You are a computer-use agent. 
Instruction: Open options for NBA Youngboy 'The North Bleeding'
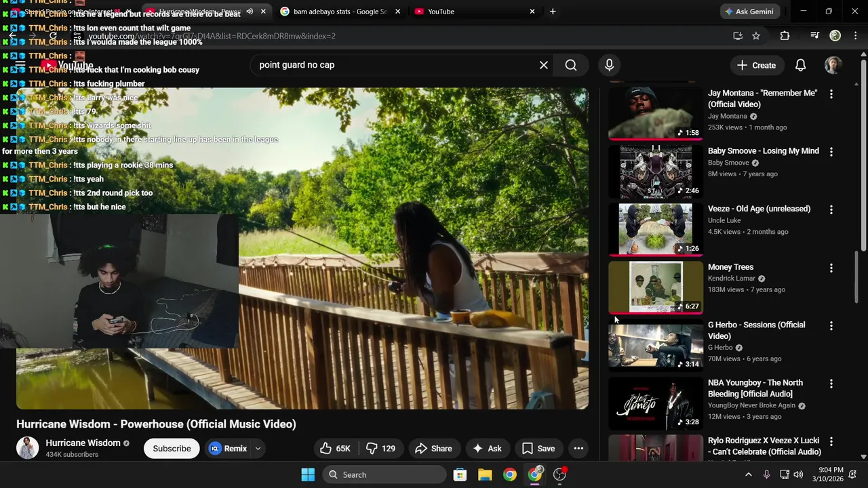[831, 384]
